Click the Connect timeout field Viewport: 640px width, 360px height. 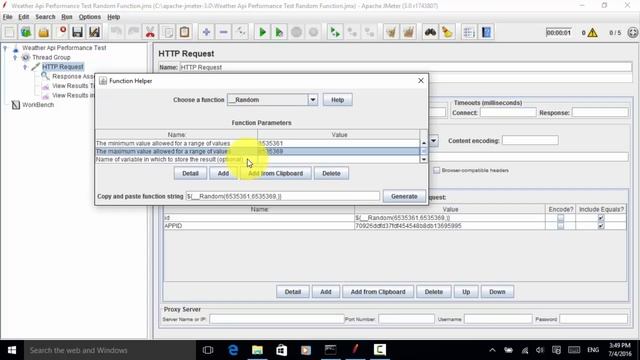pyautogui.click(x=508, y=112)
